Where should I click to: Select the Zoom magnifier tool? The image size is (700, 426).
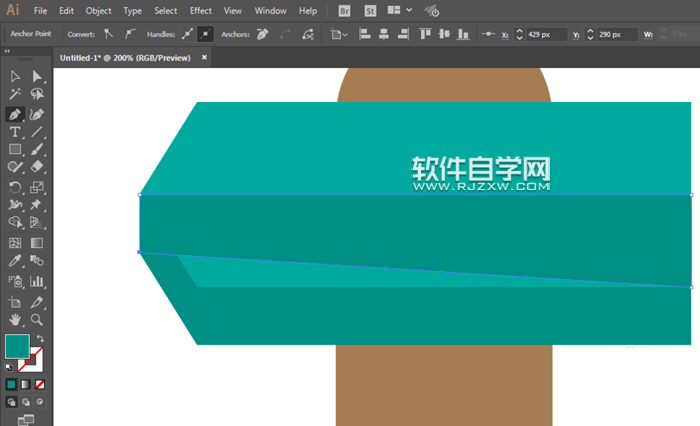[x=37, y=320]
